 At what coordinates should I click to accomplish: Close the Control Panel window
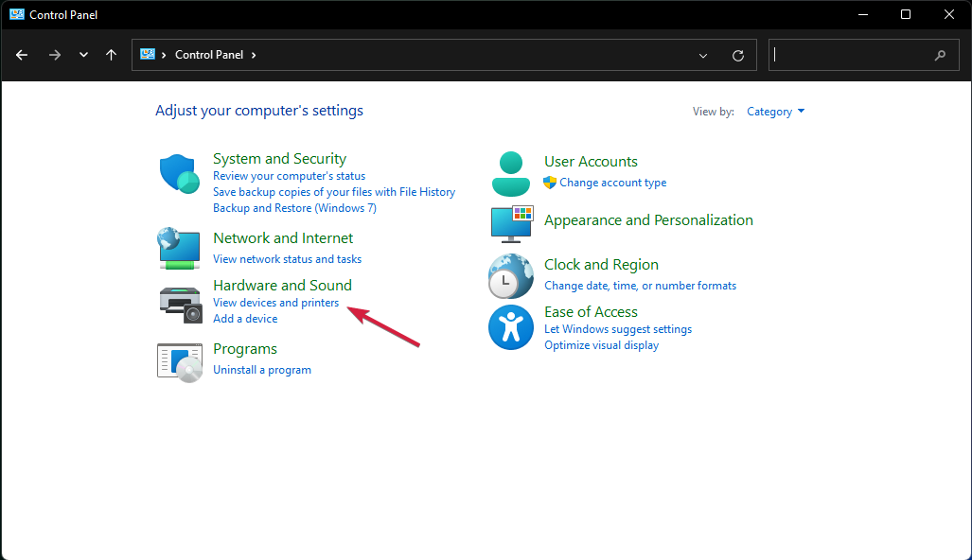click(x=949, y=14)
